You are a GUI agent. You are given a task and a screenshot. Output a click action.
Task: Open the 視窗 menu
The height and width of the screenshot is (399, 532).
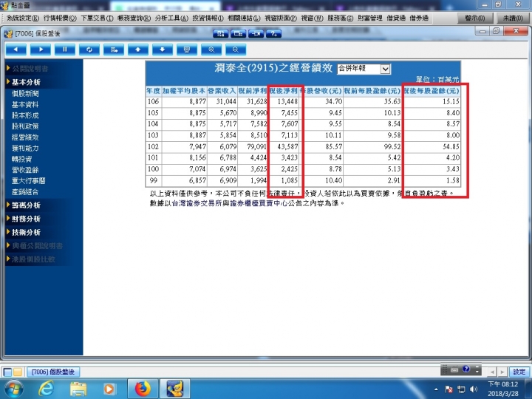coord(312,18)
